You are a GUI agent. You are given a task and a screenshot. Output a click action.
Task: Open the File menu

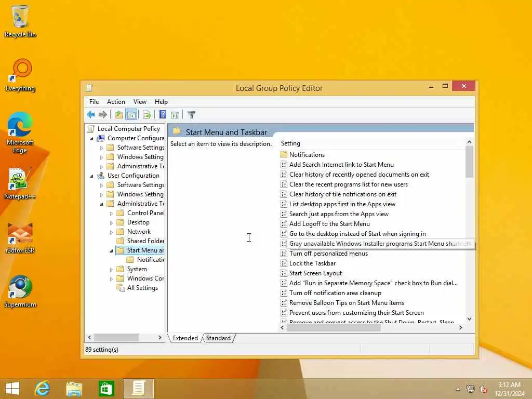(x=94, y=102)
